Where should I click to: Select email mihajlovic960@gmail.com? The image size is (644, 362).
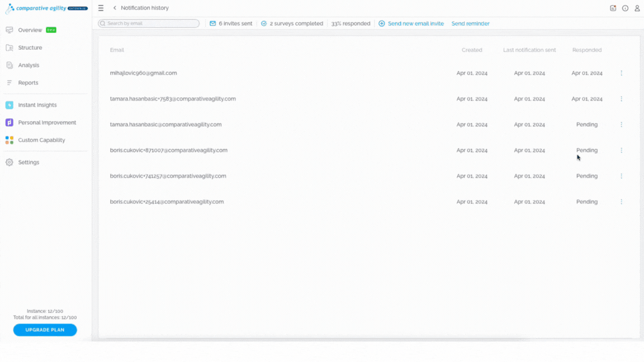pos(143,73)
